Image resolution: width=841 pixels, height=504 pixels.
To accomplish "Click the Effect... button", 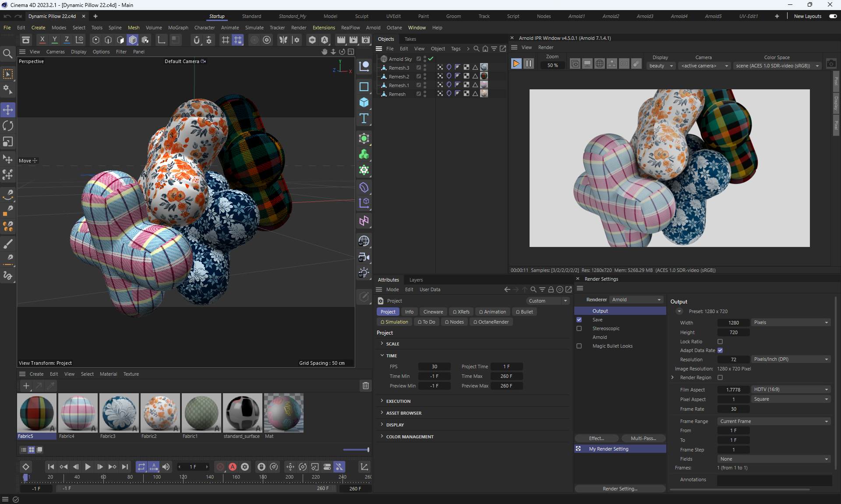I will [596, 438].
